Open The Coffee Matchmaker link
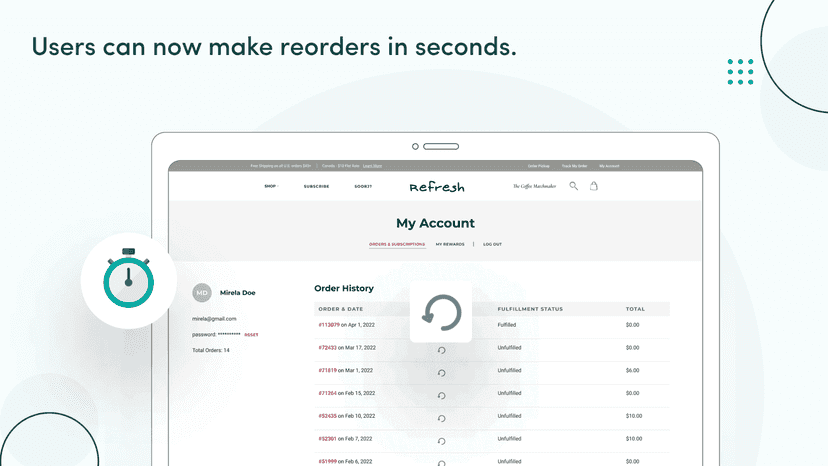This screenshot has height=466, width=828. tap(534, 187)
